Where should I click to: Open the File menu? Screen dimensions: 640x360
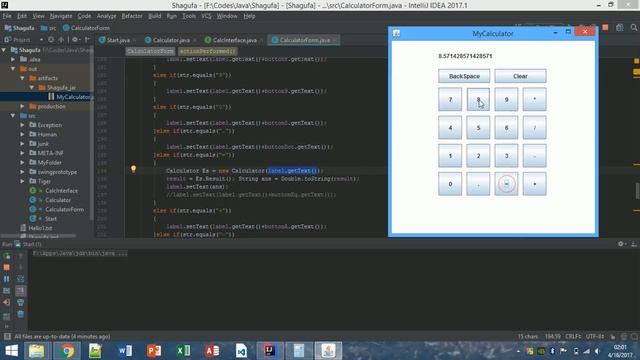click(7, 16)
